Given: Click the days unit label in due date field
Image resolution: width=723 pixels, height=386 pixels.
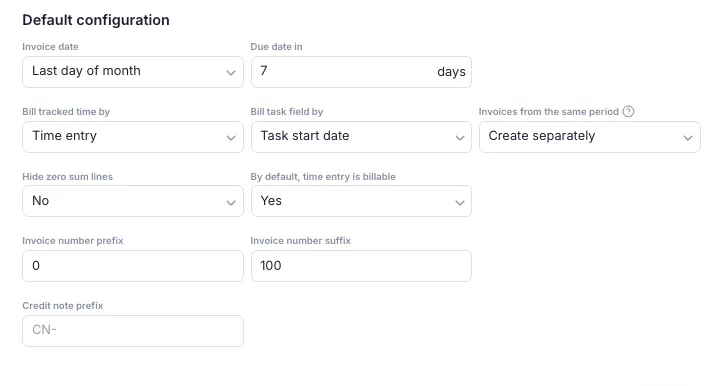Looking at the screenshot, I should [x=451, y=72].
